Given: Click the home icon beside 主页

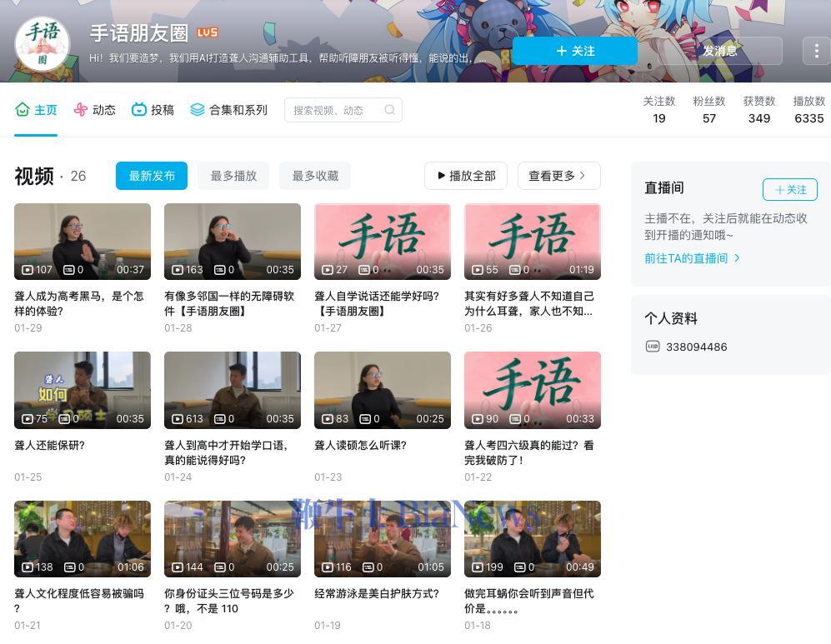Looking at the screenshot, I should point(23,110).
